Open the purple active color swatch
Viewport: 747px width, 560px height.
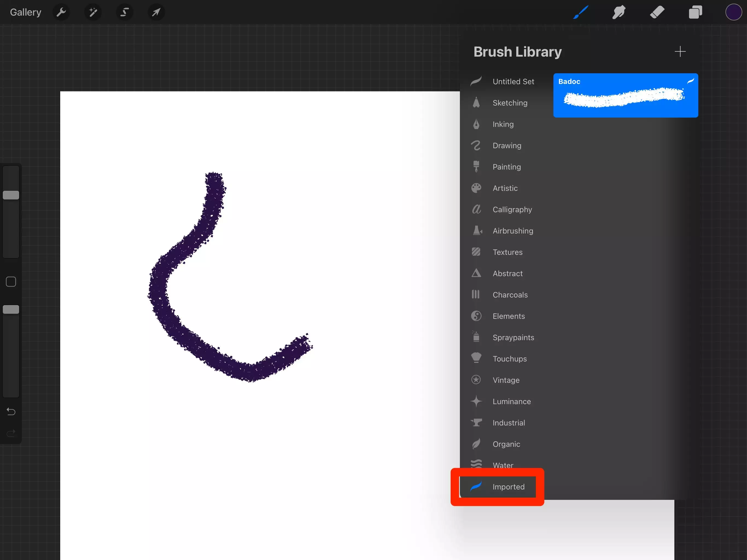[733, 13]
